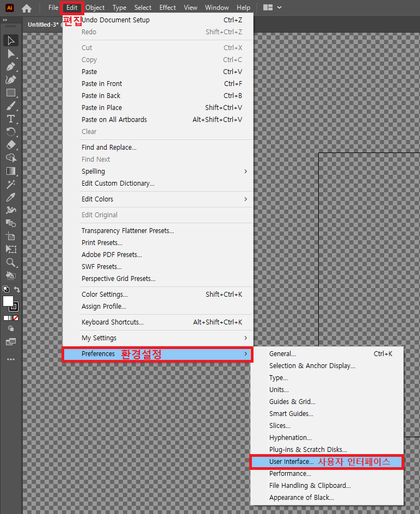Expand the toolbar with double-arrow
Screen dimensions: 420x514
(x=5, y=20)
